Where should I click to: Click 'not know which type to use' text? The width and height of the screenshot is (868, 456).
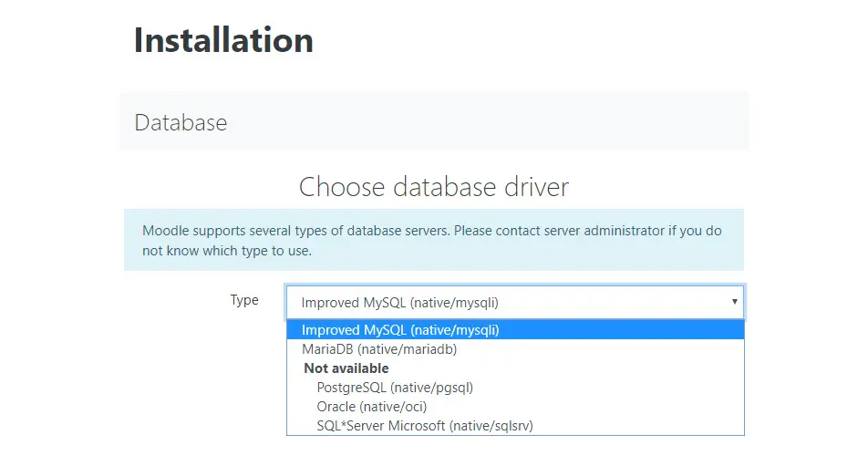pos(227,251)
